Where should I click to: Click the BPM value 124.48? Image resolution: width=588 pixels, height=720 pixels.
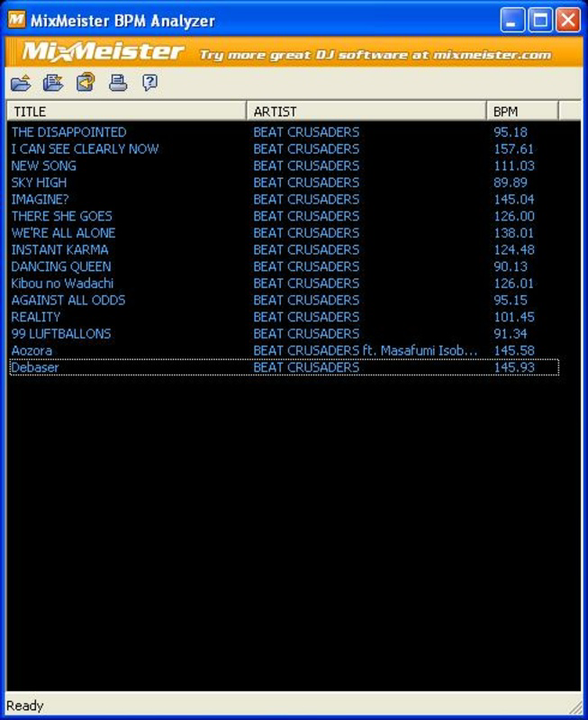coord(514,250)
